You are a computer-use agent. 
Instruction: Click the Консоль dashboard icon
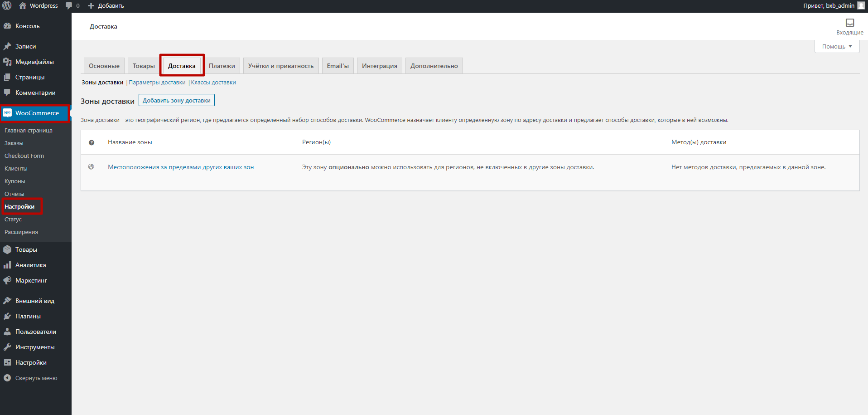point(7,26)
